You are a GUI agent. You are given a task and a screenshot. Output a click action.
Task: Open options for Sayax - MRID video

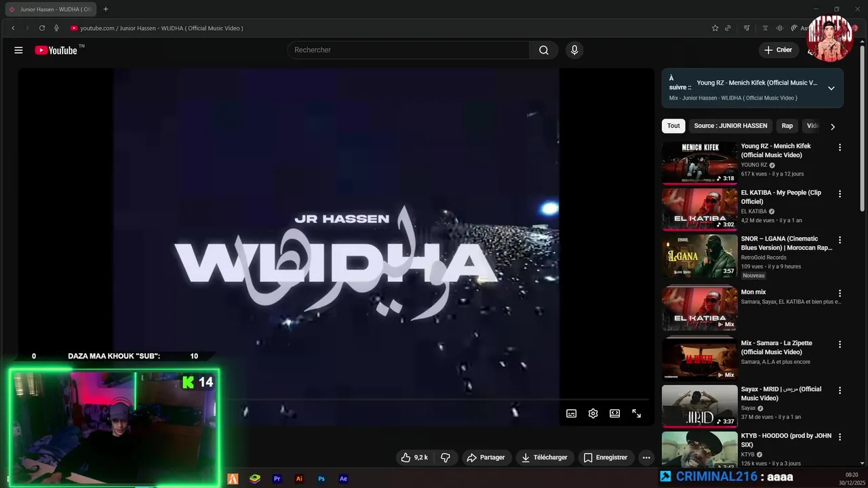click(840, 390)
